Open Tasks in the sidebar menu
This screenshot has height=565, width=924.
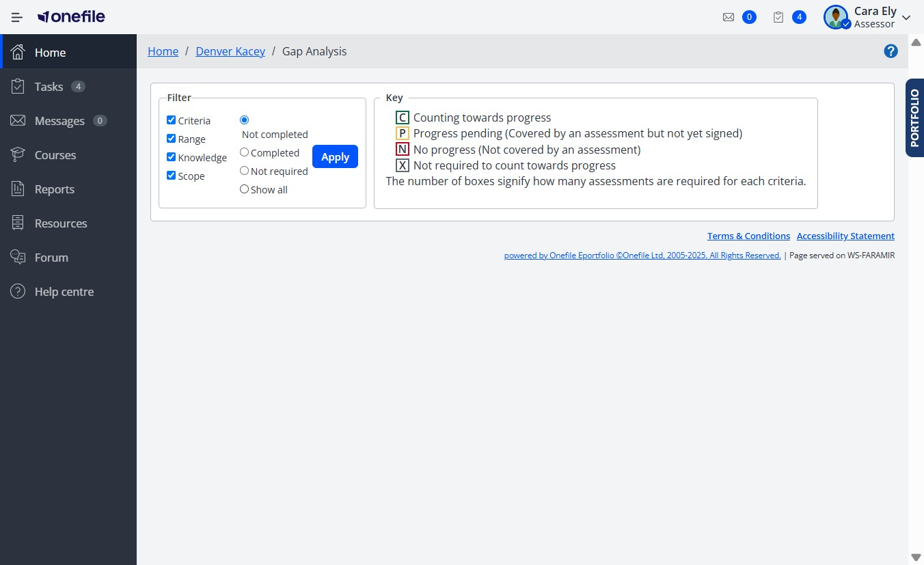point(68,86)
